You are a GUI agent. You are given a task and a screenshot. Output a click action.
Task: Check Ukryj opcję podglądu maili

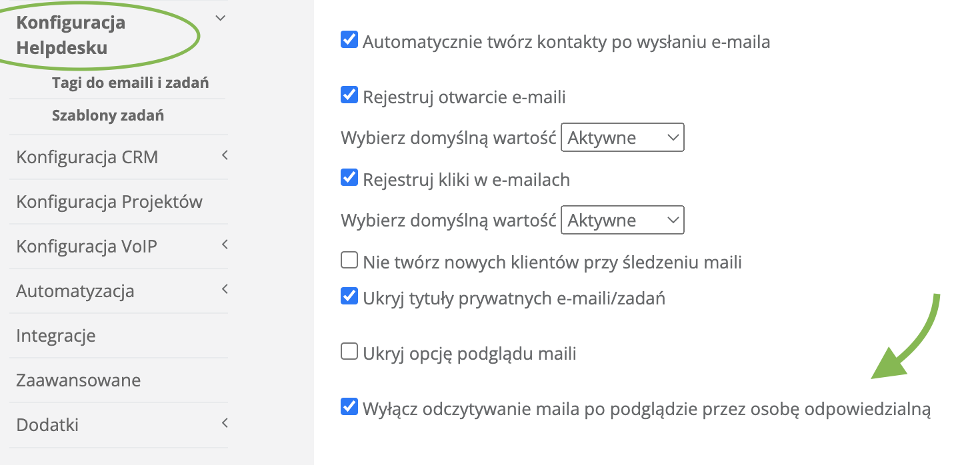pyautogui.click(x=349, y=351)
